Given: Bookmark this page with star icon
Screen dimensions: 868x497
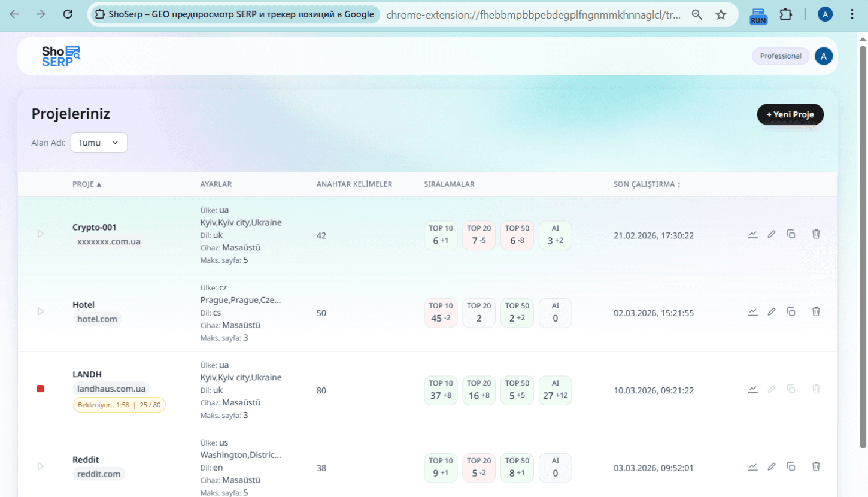Looking at the screenshot, I should 721,14.
